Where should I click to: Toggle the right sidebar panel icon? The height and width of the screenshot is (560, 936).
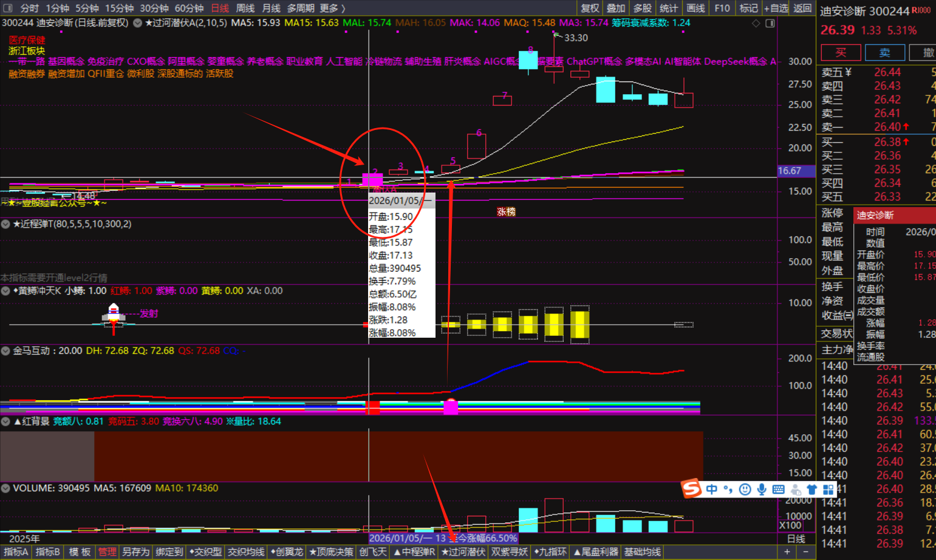[770, 23]
